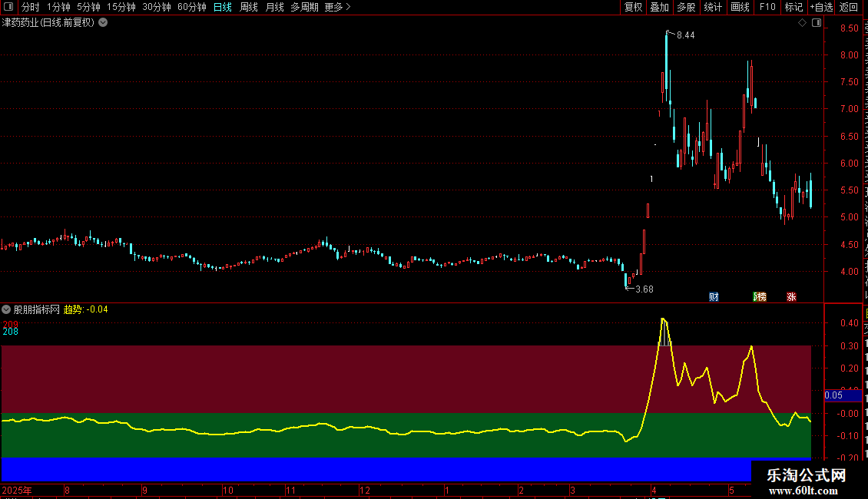Screen dimensions: 868x499
Task: Click the yellow trend line peak
Action: point(663,320)
